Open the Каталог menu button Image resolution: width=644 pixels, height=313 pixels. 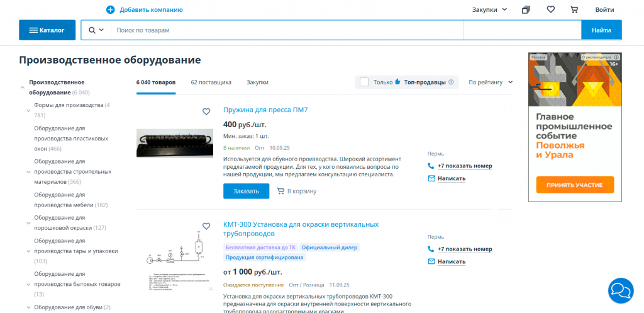click(47, 30)
